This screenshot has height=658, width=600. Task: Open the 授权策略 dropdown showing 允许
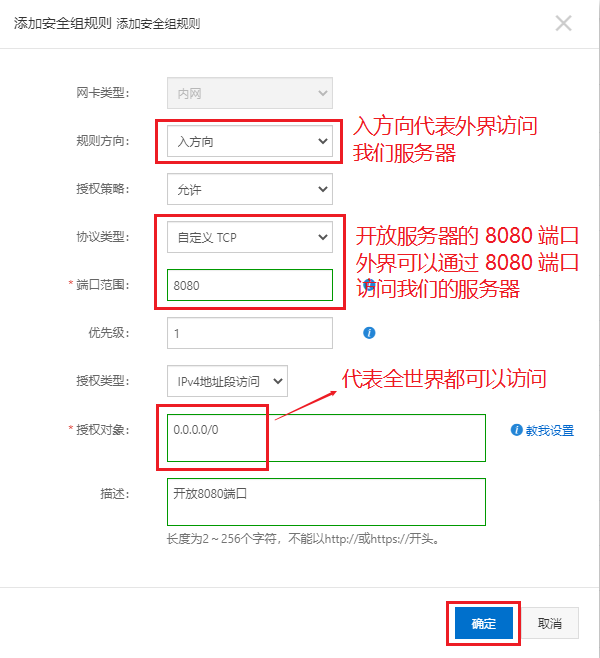tap(250, 189)
